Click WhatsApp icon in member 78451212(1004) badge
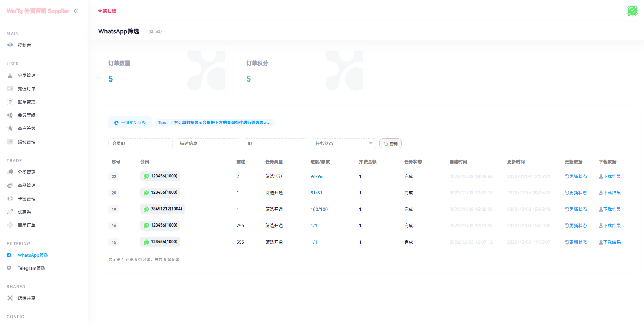The height and width of the screenshot is (325, 644). point(147,209)
